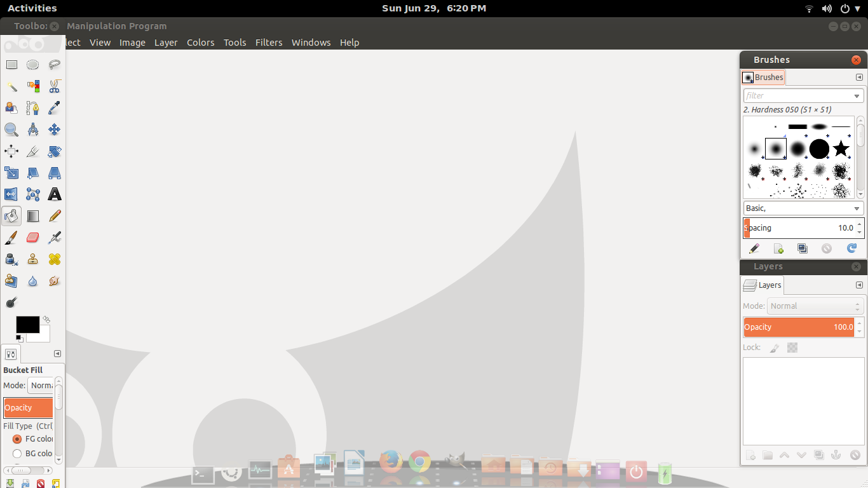The width and height of the screenshot is (868, 488).
Task: Open the Windows menu
Action: (311, 43)
